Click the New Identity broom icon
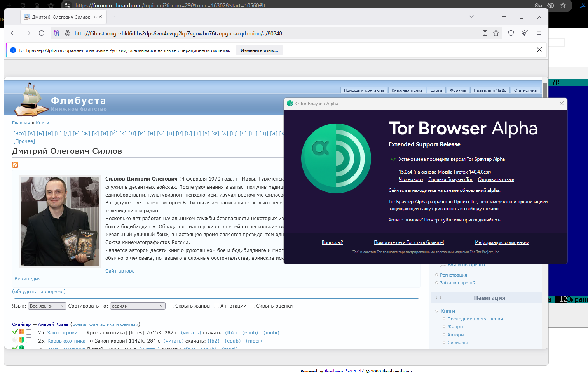This screenshot has height=374, width=588. point(525,33)
